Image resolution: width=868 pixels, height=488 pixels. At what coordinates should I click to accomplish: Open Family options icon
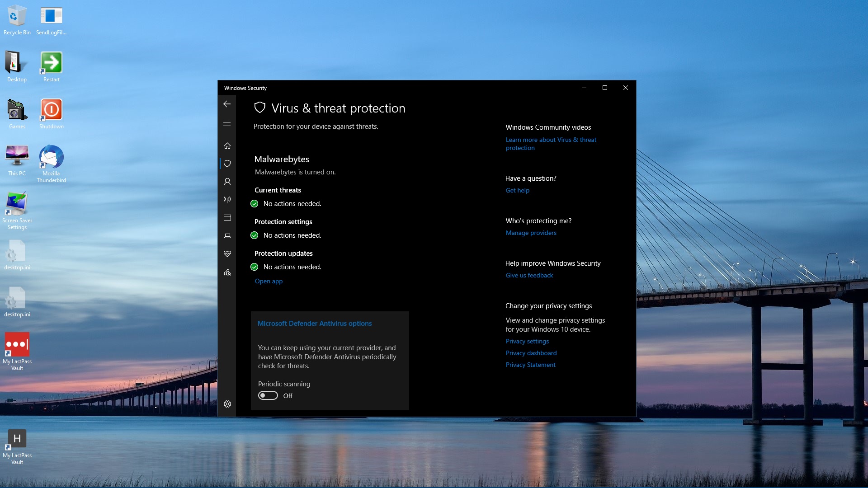click(227, 272)
